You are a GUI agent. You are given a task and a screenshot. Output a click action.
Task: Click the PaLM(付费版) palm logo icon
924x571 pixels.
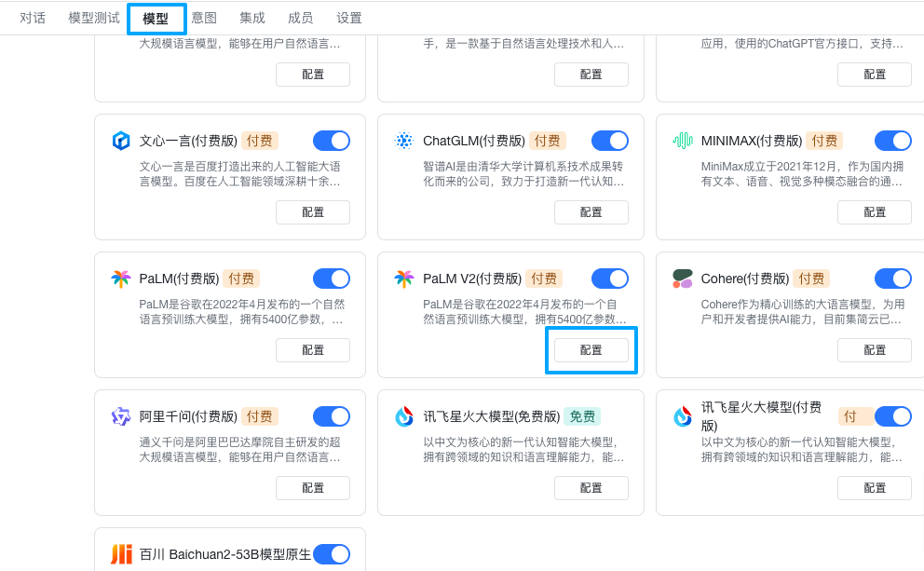[121, 279]
